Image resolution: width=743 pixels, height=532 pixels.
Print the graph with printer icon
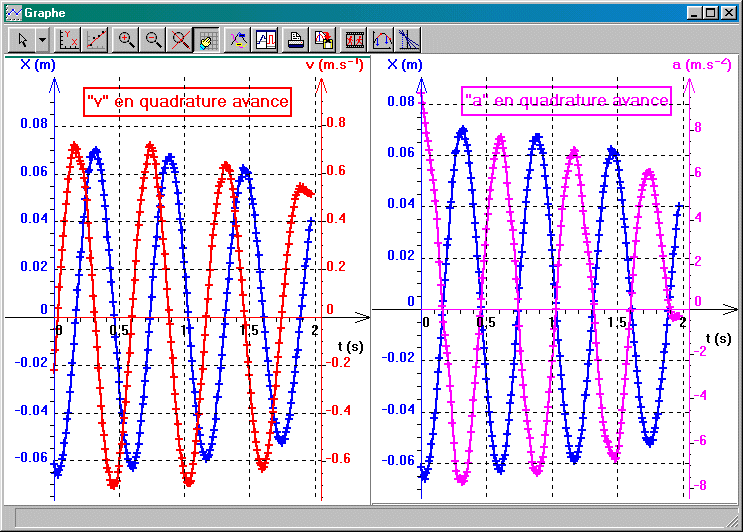(296, 40)
